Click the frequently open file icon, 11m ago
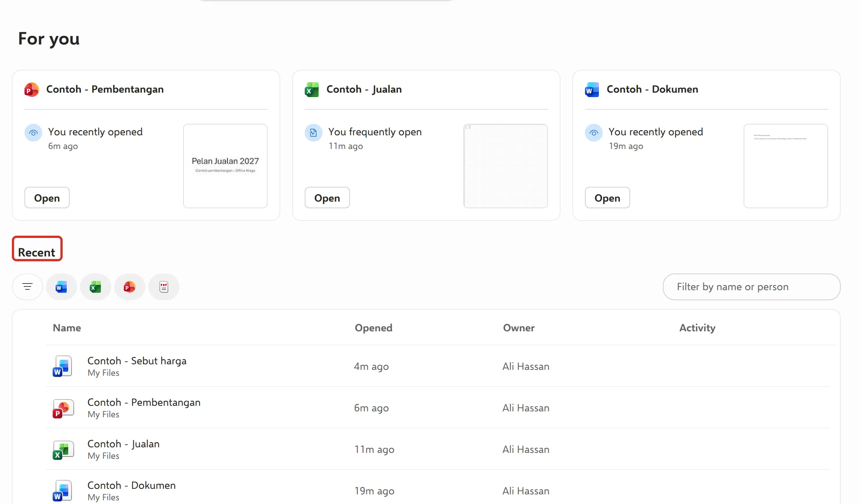Viewport: 860px width, 504px height. click(x=314, y=133)
